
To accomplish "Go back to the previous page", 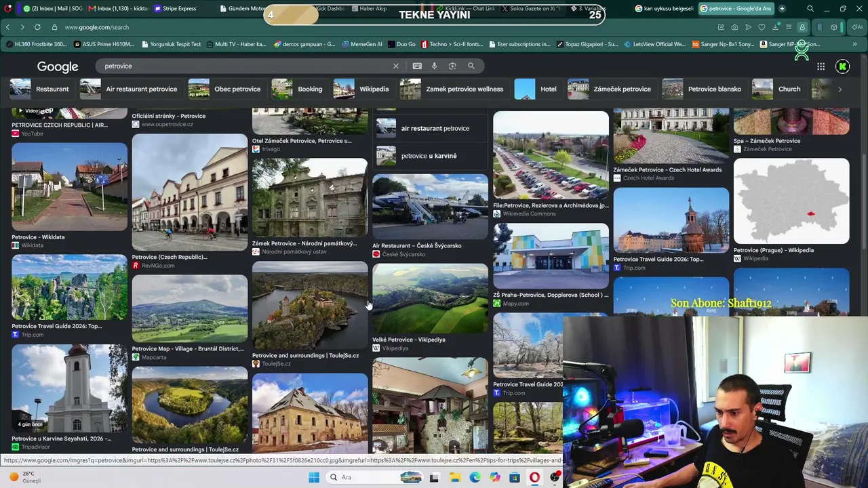I will [7, 27].
